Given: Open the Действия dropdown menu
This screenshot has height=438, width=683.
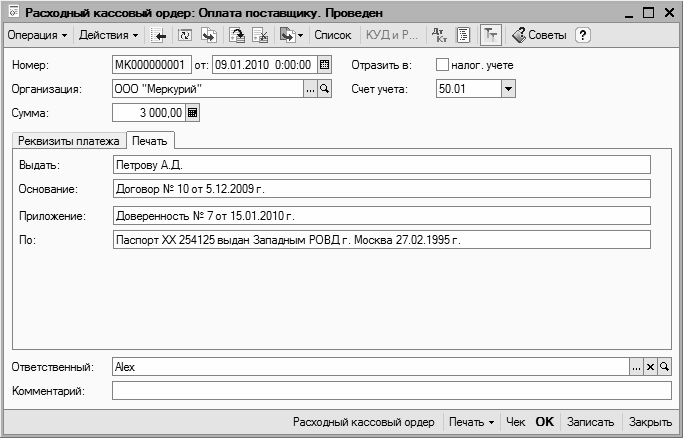Looking at the screenshot, I should tap(108, 35).
